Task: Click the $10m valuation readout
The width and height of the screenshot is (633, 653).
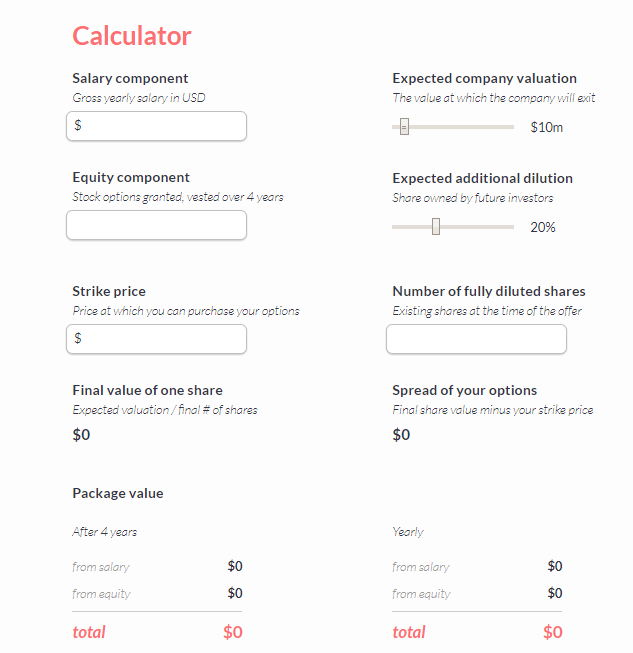Action: pyautogui.click(x=547, y=127)
